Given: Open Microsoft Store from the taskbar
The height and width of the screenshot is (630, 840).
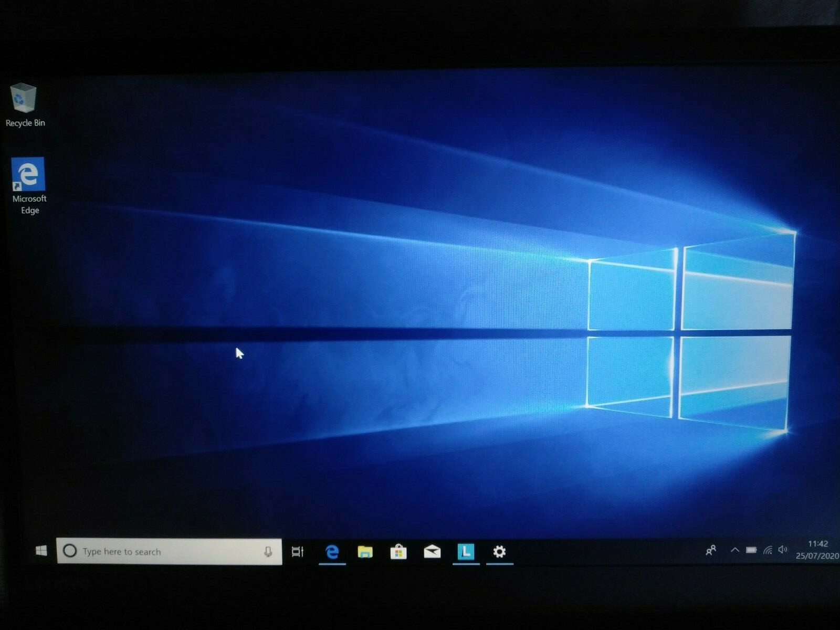Looking at the screenshot, I should coord(398,552).
